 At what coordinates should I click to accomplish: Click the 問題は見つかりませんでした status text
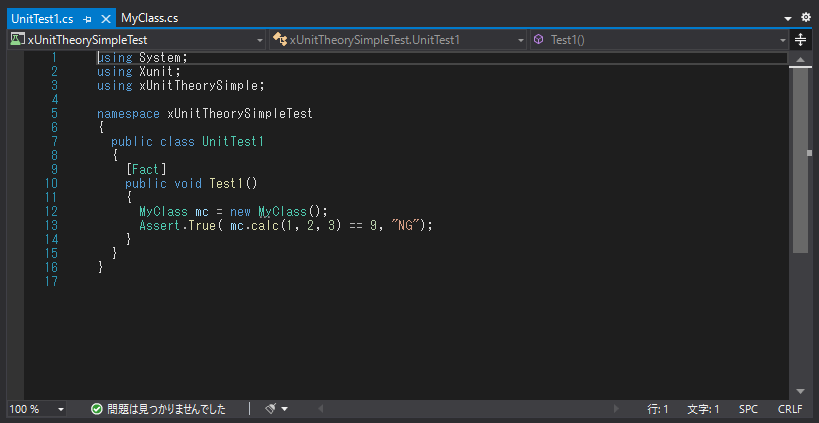(167, 409)
